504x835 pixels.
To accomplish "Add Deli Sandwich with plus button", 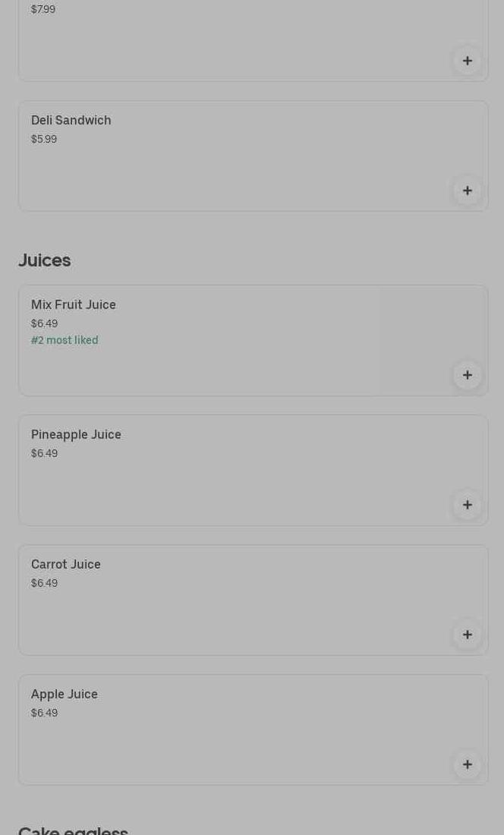I will 468,191.
